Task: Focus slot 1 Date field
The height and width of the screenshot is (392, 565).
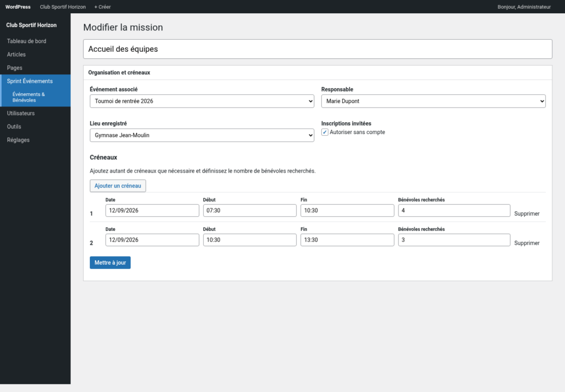Action: point(152,211)
